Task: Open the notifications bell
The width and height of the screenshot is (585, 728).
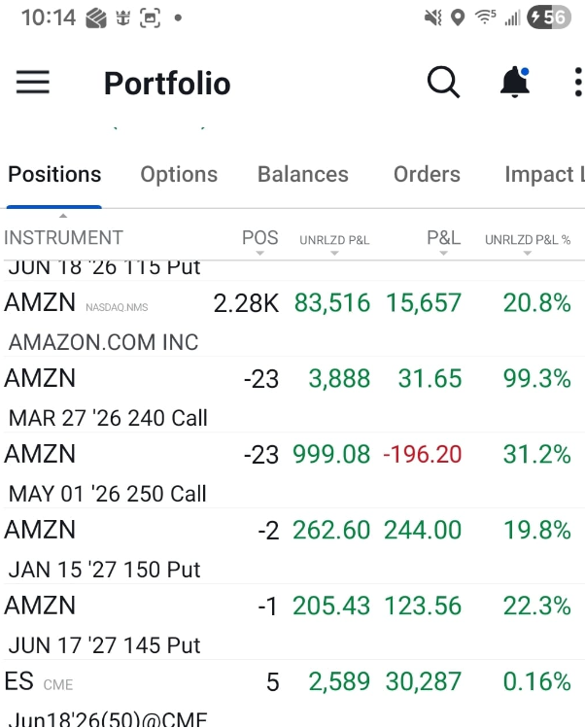Action: tap(515, 83)
